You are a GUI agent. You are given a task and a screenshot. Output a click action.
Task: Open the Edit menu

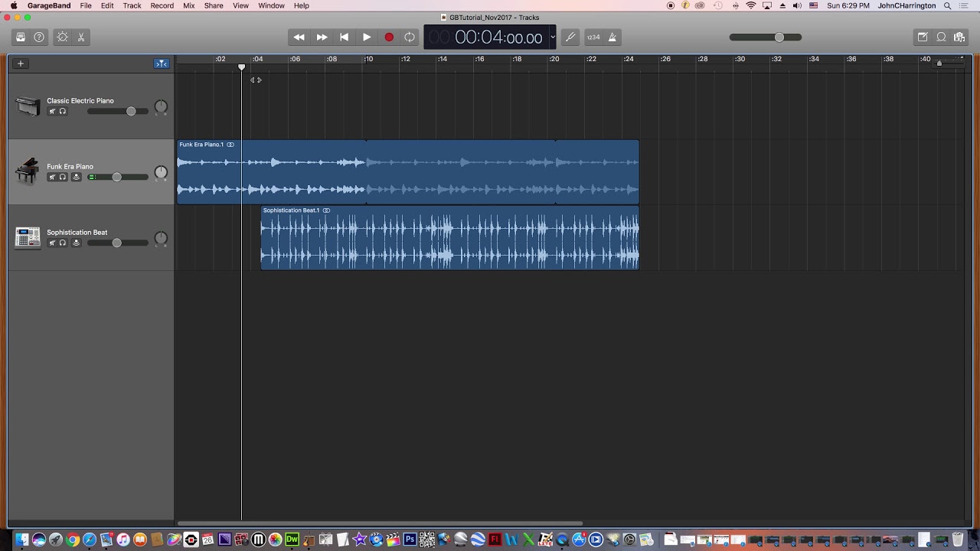[x=107, y=5]
